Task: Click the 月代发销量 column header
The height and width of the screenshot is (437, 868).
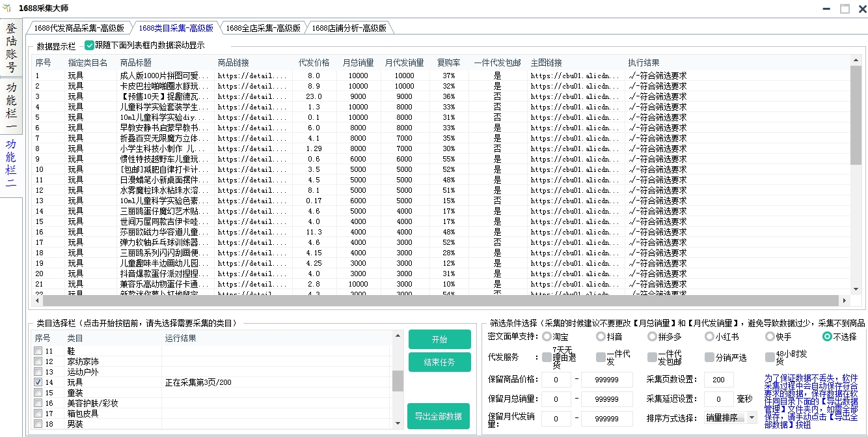Action: click(404, 63)
